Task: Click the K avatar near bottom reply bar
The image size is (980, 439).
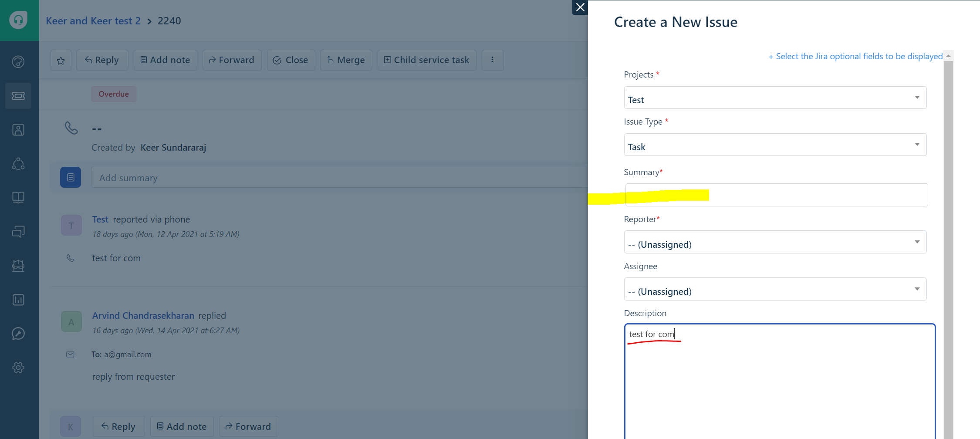Action: pyautogui.click(x=71, y=427)
